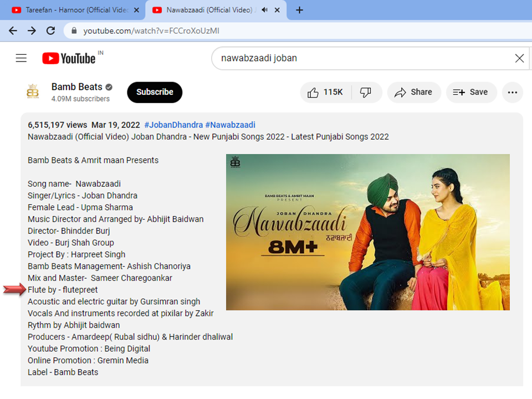Image resolution: width=532 pixels, height=399 pixels.
Task: Click the Bamb Beats channel avatar
Action: pos(33,93)
